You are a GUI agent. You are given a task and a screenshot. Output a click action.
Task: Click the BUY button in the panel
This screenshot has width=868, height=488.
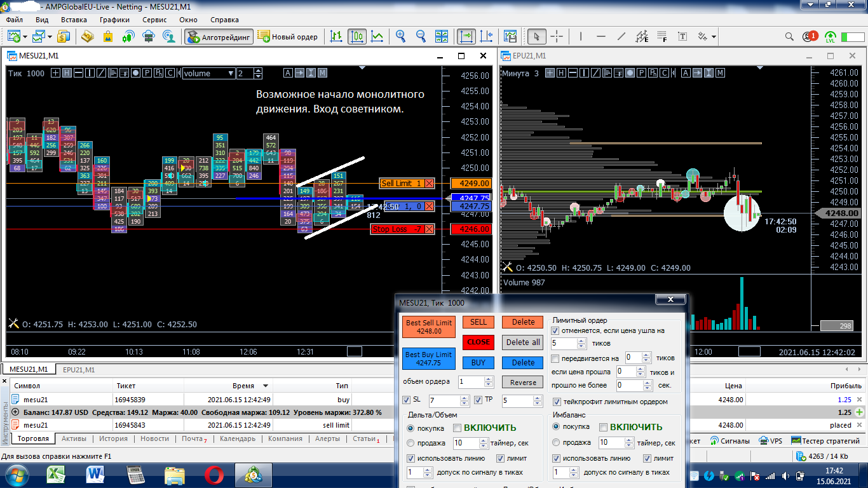(478, 363)
